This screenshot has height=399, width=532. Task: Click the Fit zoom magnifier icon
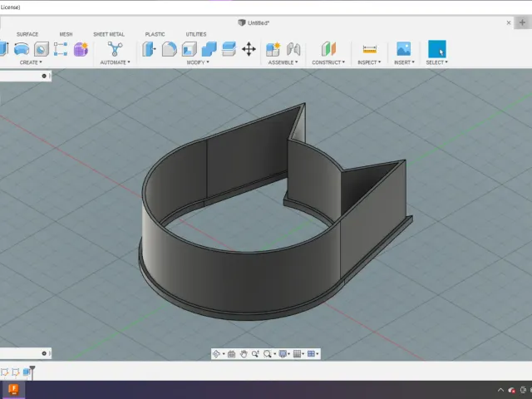point(268,354)
